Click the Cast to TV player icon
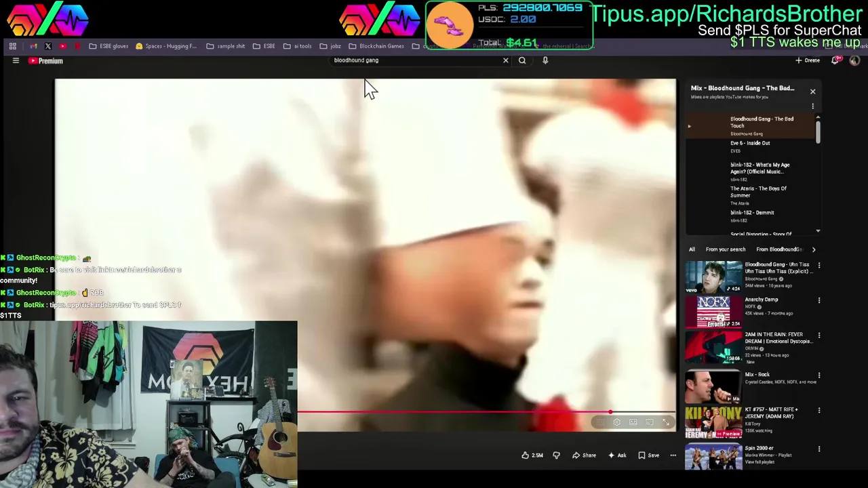868x488 pixels. click(649, 423)
